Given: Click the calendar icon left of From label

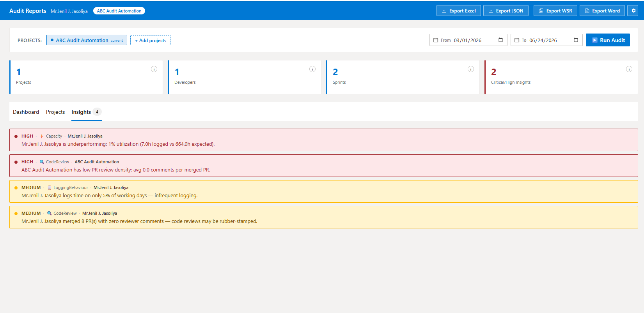Looking at the screenshot, I should pos(436,40).
